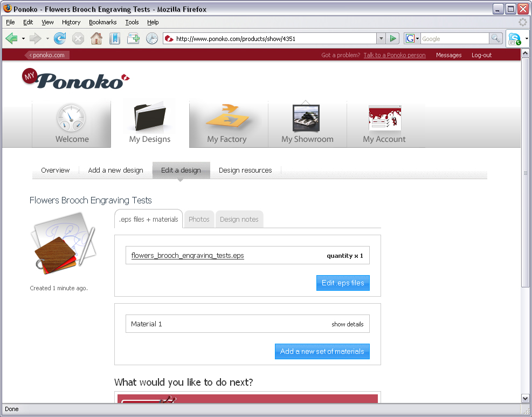Open the Skype toolbar dropdown arrow
This screenshot has height=417, width=532.
click(527, 39)
